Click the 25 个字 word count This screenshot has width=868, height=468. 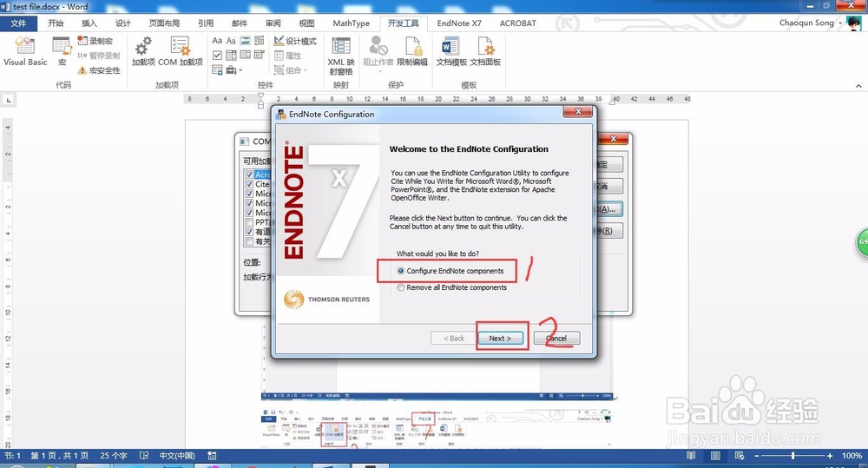coord(114,456)
